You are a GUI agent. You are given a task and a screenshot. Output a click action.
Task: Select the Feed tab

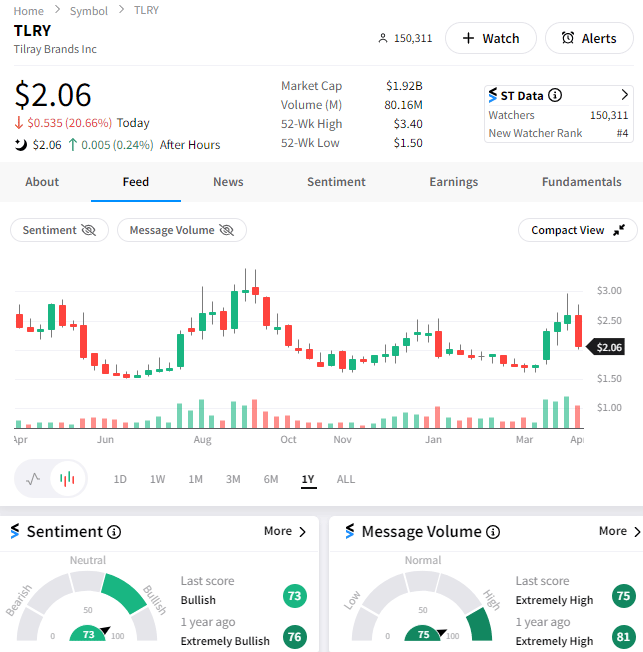[136, 182]
